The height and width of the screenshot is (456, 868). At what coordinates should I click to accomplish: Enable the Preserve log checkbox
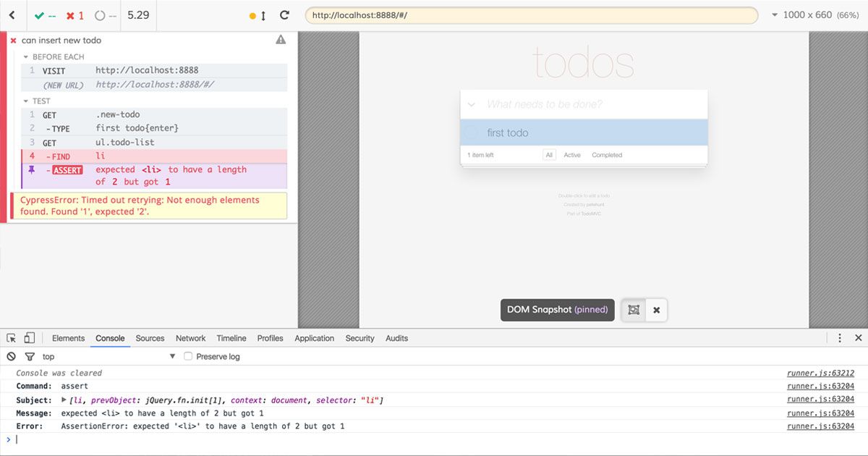[188, 356]
